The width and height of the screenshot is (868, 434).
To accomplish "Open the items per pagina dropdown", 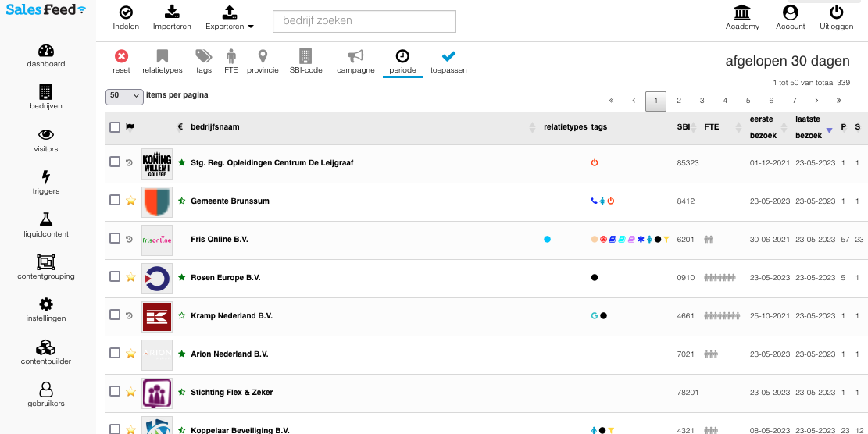I will 125,96.
